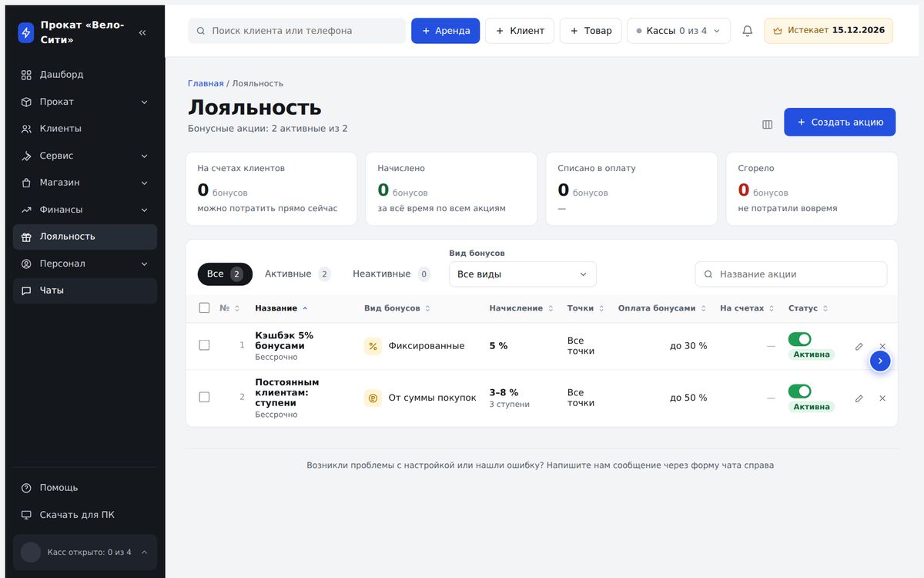Switch to the Активные tab

click(x=297, y=274)
